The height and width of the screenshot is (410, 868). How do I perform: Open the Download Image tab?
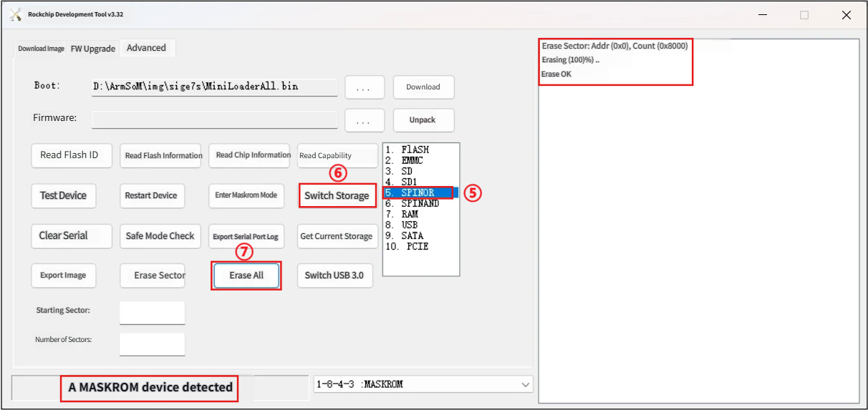pos(41,49)
